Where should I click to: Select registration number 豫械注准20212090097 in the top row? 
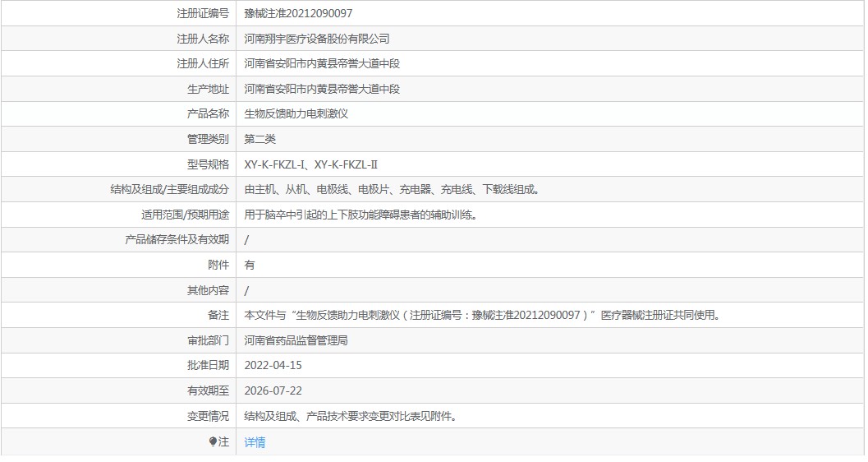(x=298, y=13)
